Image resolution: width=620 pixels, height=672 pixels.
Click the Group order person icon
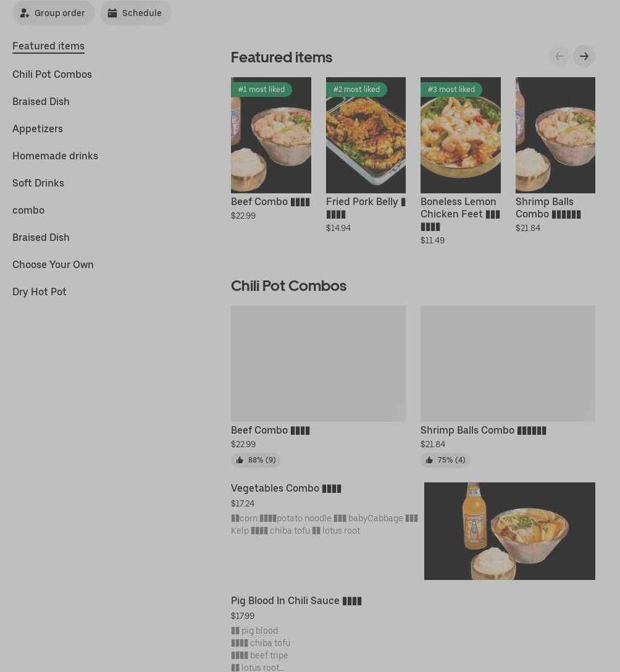pyautogui.click(x=25, y=14)
